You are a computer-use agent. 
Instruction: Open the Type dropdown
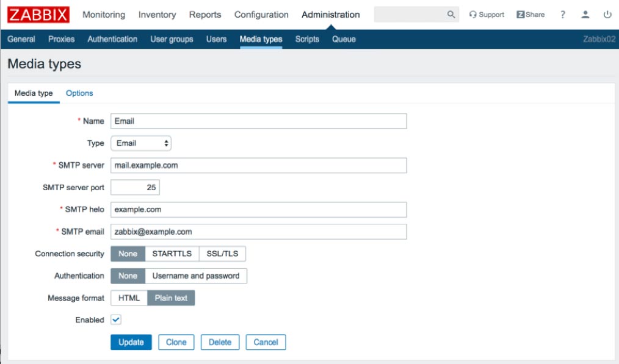(141, 143)
